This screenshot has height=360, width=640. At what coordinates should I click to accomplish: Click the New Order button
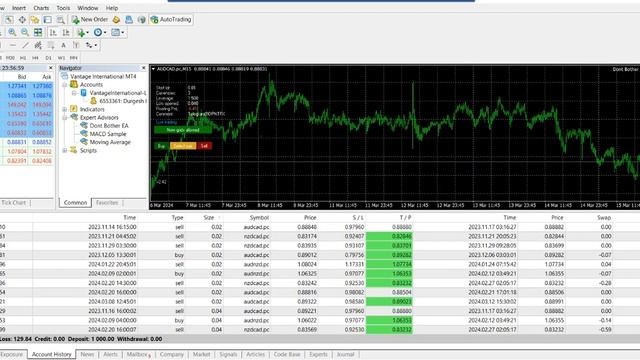(x=90, y=19)
